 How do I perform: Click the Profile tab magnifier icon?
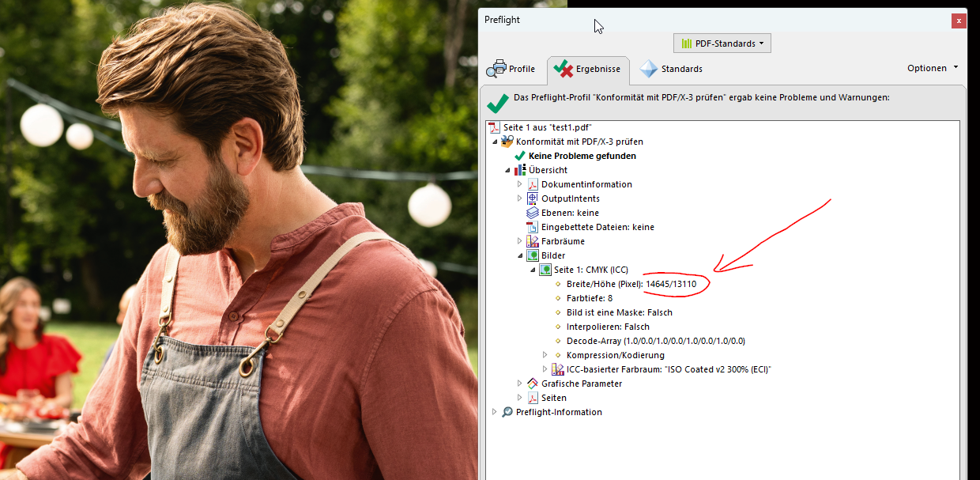[496, 69]
